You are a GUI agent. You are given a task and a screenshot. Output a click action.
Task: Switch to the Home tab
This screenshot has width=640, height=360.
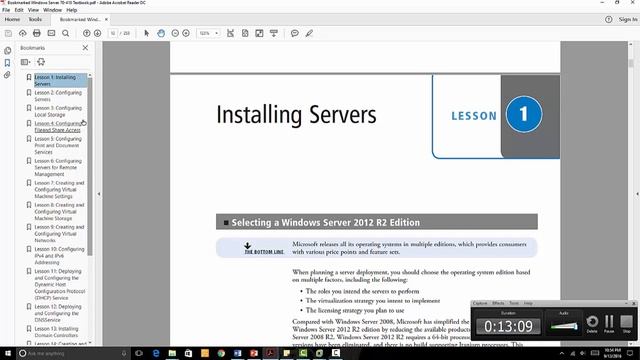12,19
